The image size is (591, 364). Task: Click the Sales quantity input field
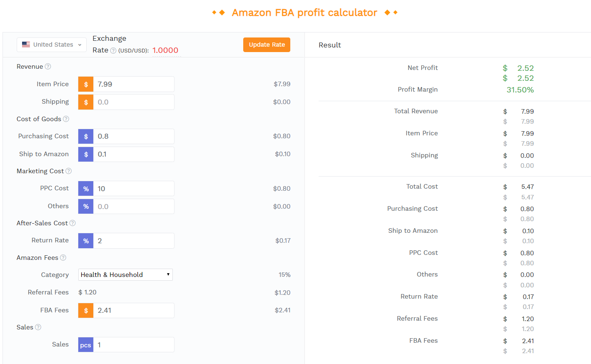[x=133, y=345]
